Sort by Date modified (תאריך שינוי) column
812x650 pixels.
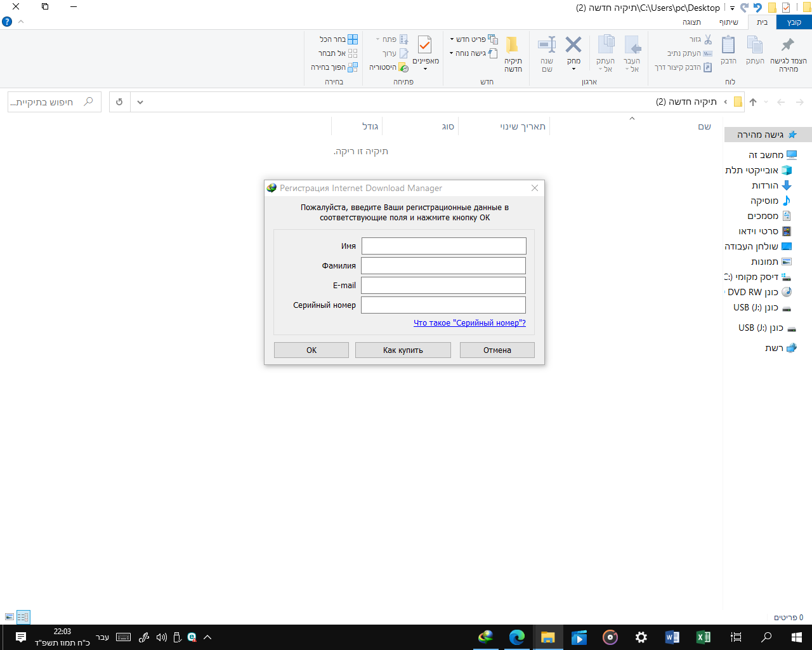(523, 126)
